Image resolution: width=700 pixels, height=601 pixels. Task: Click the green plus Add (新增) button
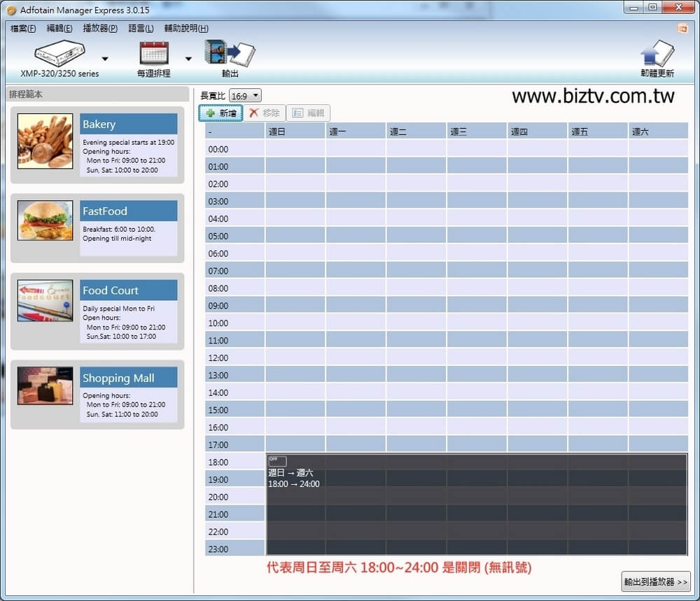tap(221, 113)
